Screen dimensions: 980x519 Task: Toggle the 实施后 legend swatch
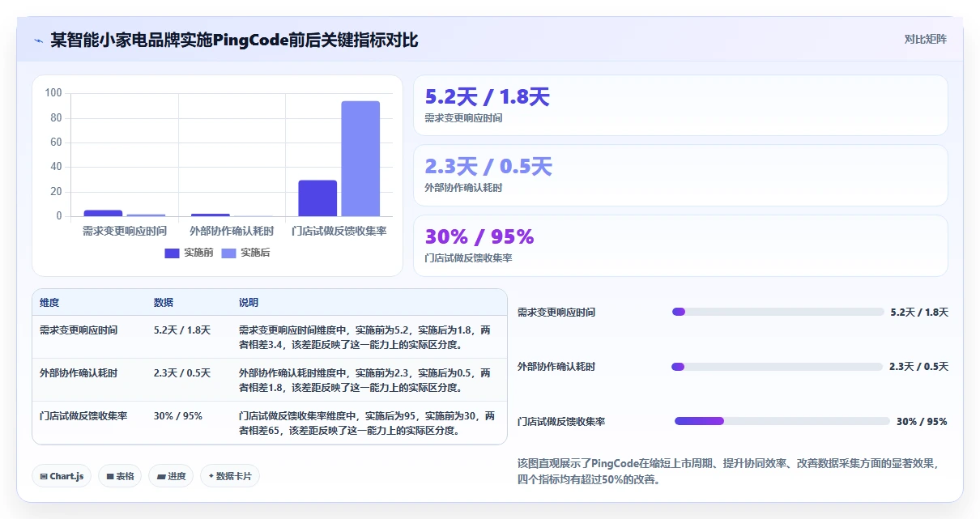(x=228, y=253)
